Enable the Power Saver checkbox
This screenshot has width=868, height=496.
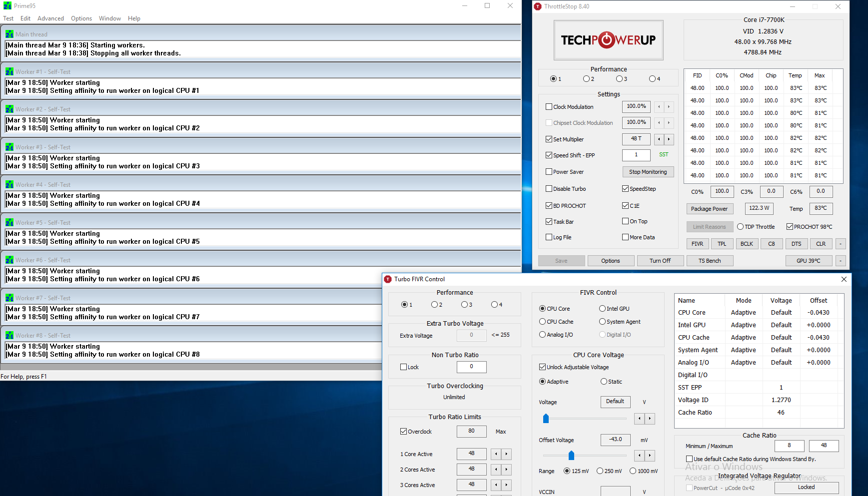[x=549, y=172]
